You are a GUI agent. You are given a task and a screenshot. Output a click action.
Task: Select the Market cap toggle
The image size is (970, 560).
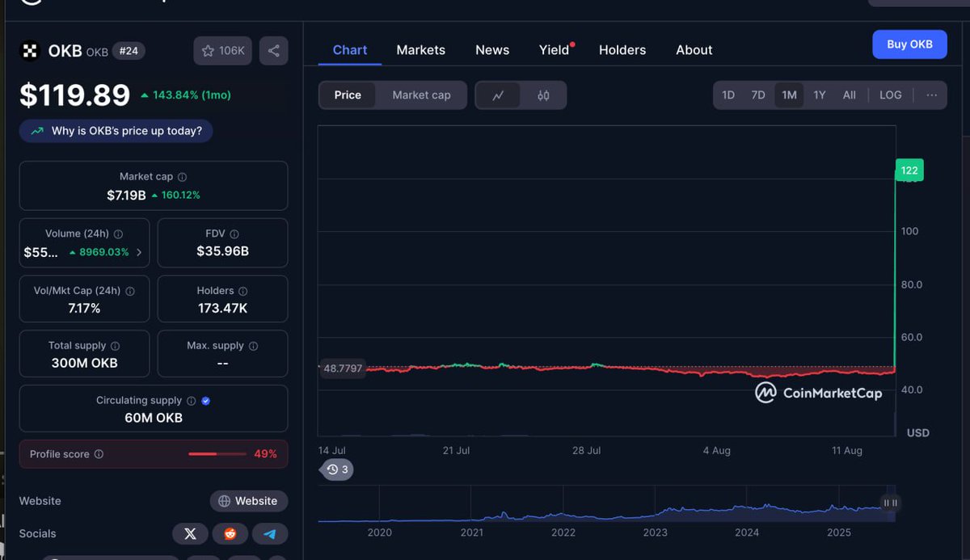pyautogui.click(x=421, y=95)
